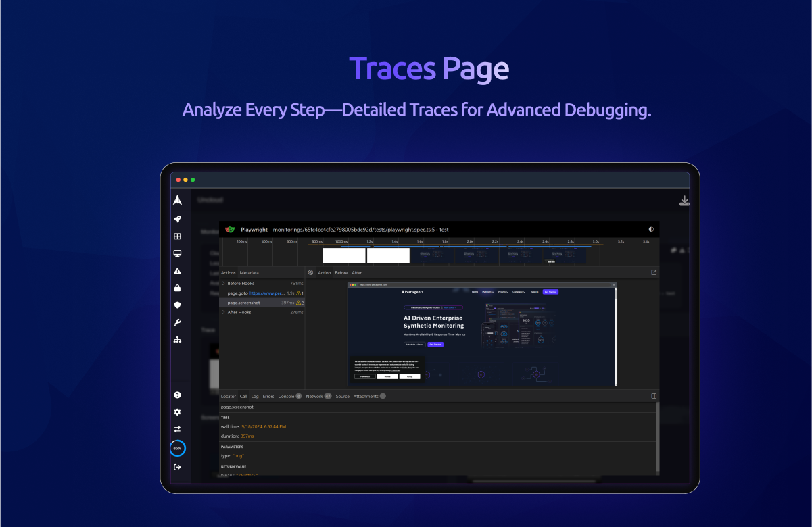Click the 3.0s marker on the timeline
812x527 pixels.
click(596, 241)
